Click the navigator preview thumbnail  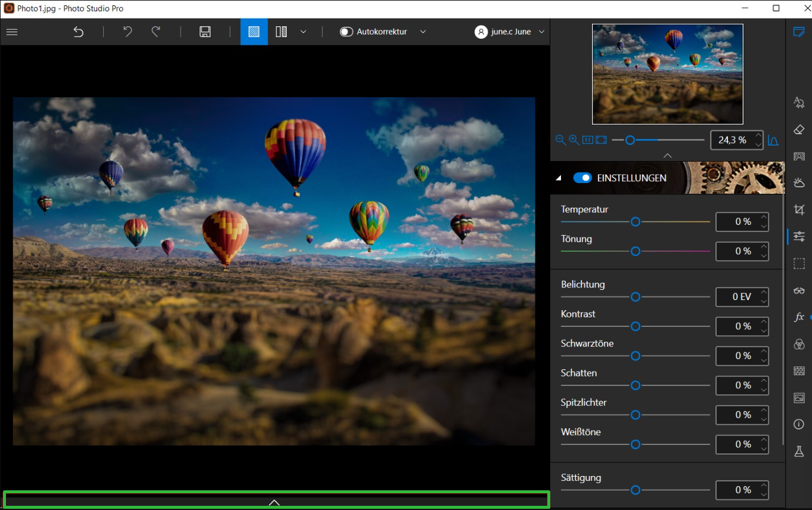(668, 74)
